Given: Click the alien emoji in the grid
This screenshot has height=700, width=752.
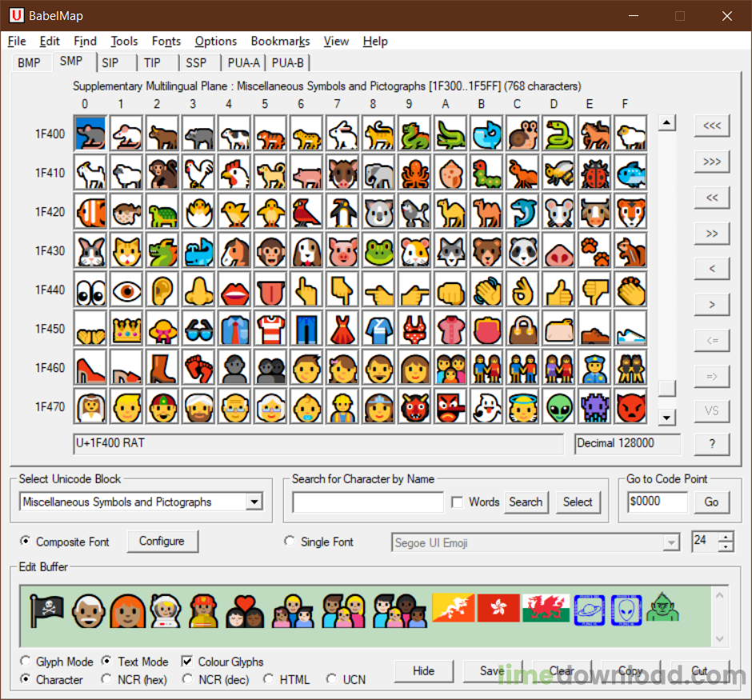Looking at the screenshot, I should coord(558,406).
